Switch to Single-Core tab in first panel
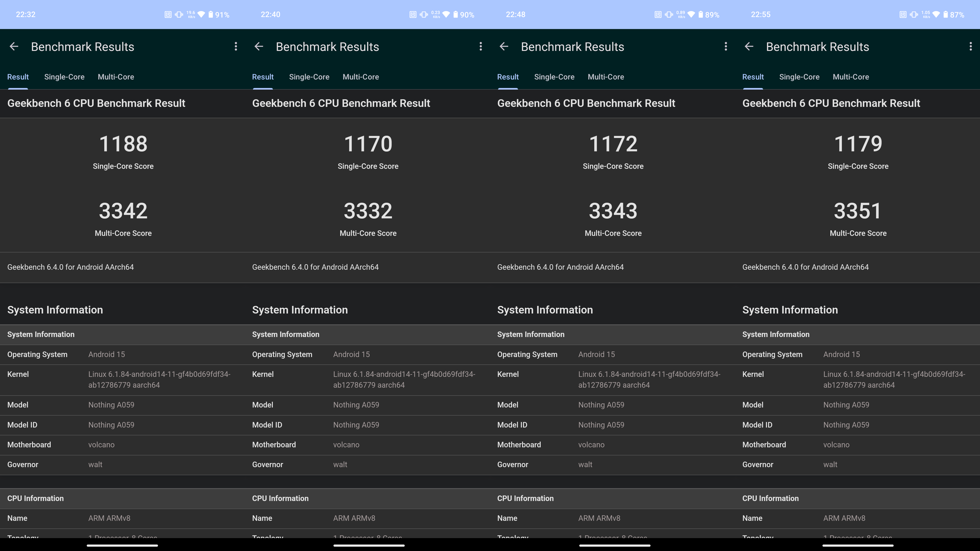Screen dimensions: 980x551 [x=64, y=77]
